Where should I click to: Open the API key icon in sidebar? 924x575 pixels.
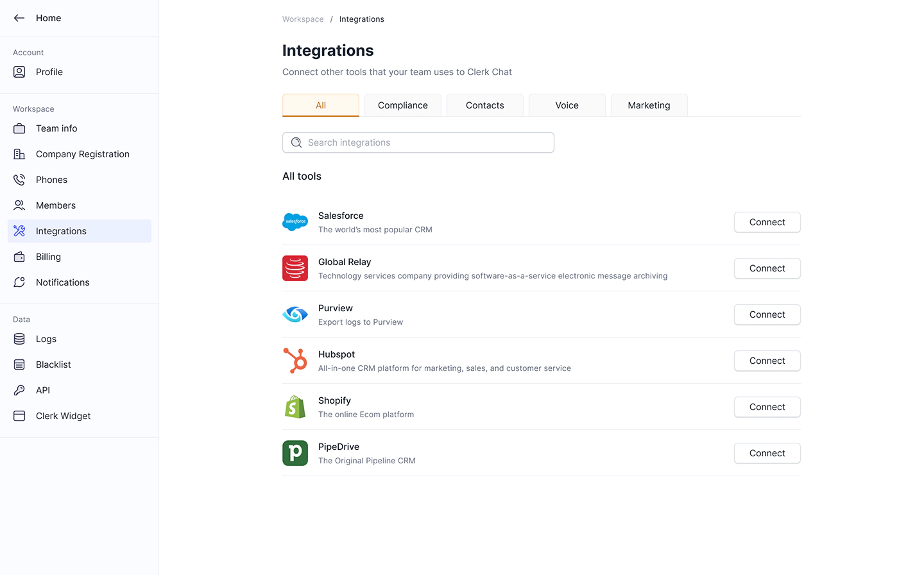point(19,390)
